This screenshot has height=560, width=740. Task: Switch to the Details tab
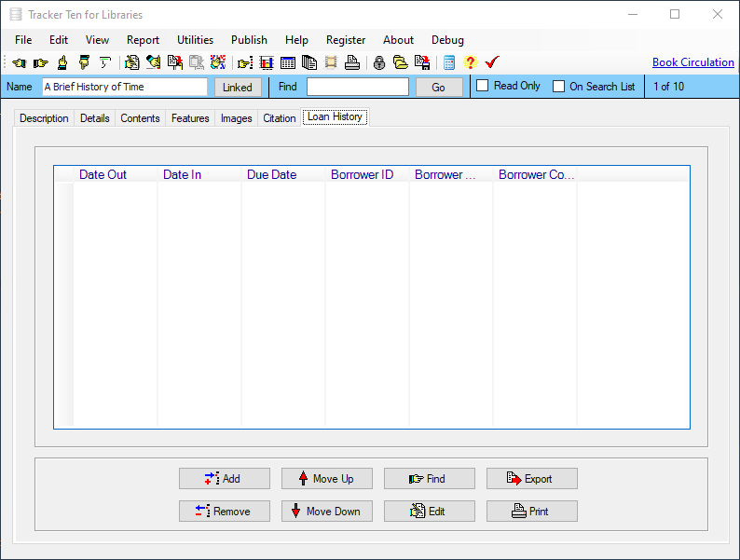click(95, 118)
